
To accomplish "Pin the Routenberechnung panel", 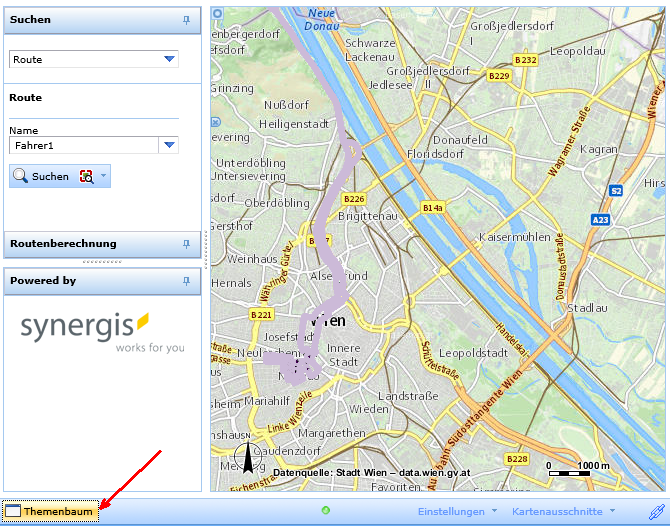I will [186, 244].
